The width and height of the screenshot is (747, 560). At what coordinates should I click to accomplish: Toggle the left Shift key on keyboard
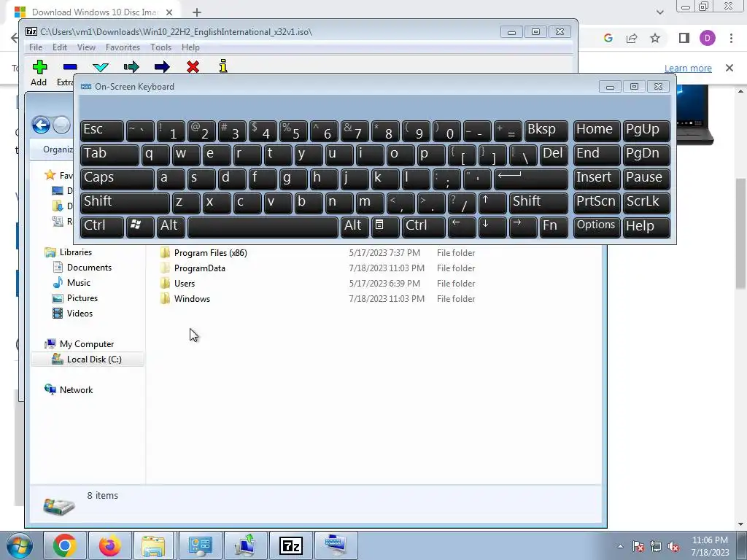[x=125, y=203]
